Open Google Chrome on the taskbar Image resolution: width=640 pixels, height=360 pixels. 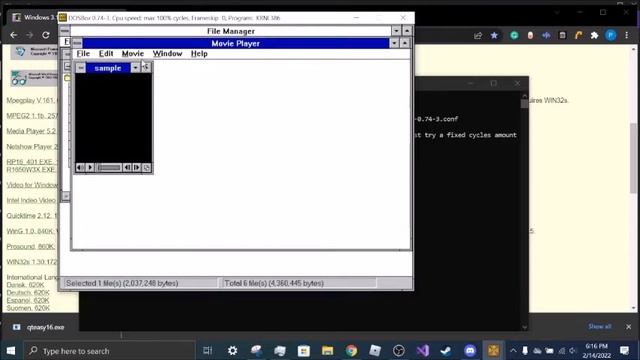[351, 351]
